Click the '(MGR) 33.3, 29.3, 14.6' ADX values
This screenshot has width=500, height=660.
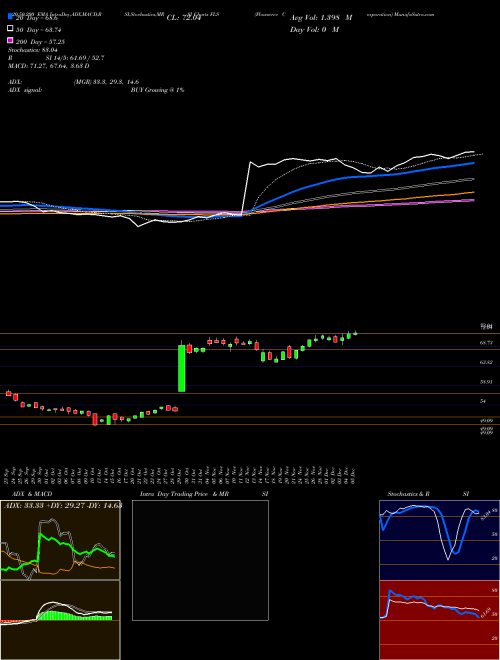click(x=106, y=82)
